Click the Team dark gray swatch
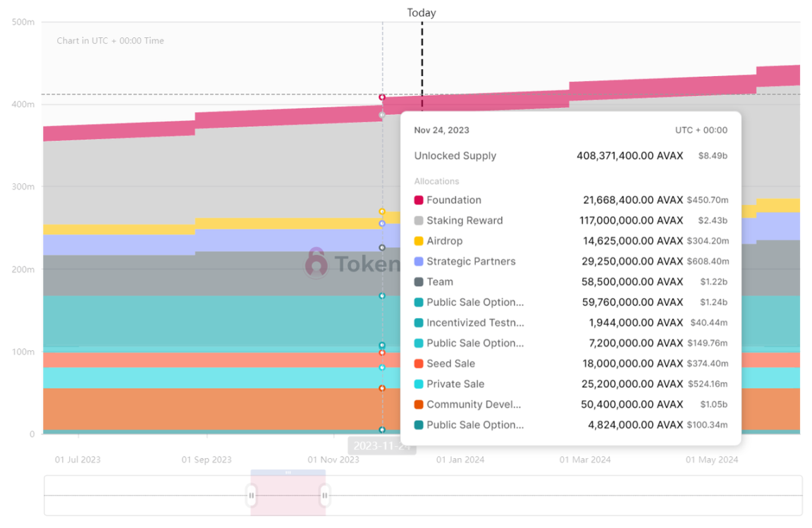 pos(419,282)
